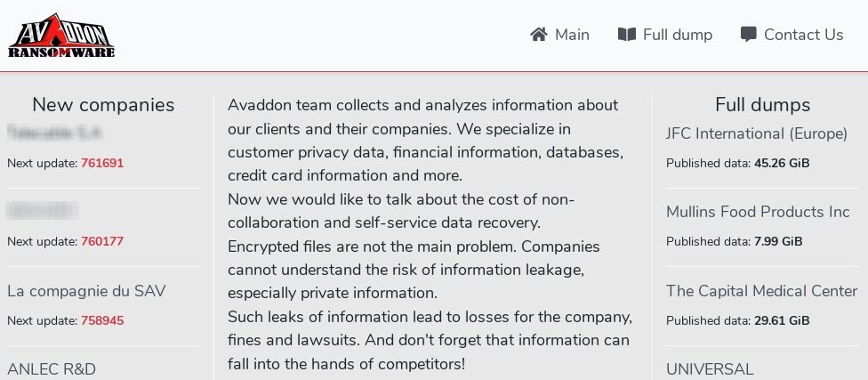Open The Capital Medical Center entry
This screenshot has width=868, height=380.
pos(761,291)
